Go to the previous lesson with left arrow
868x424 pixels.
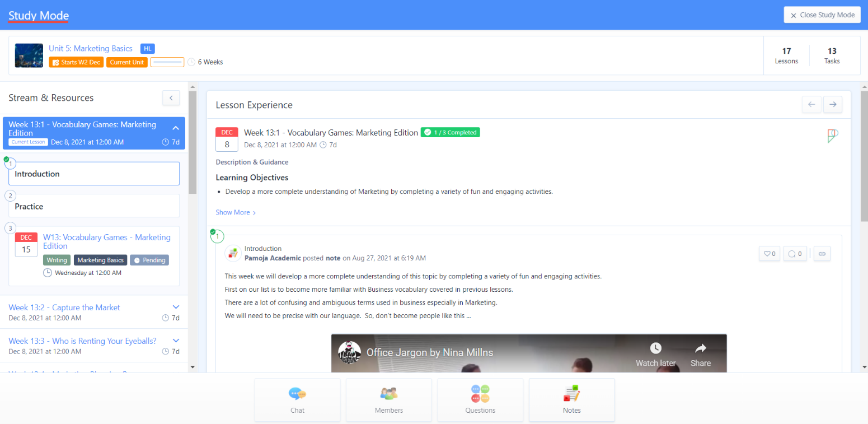[811, 105]
